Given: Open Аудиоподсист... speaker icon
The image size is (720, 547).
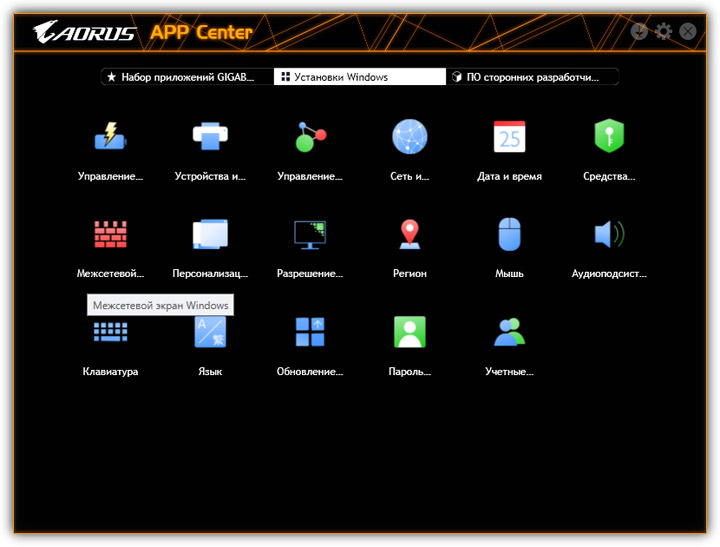Looking at the screenshot, I should pyautogui.click(x=609, y=234).
